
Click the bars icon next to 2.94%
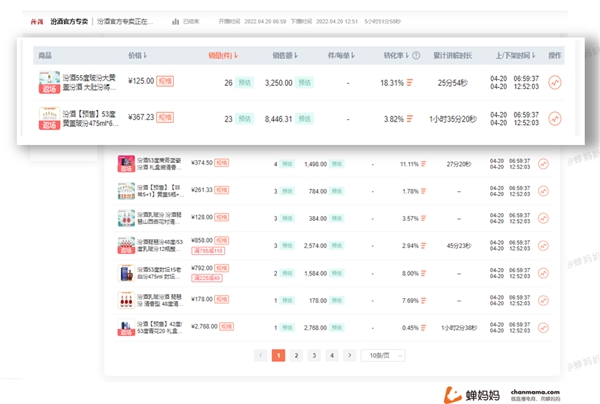[x=424, y=246]
